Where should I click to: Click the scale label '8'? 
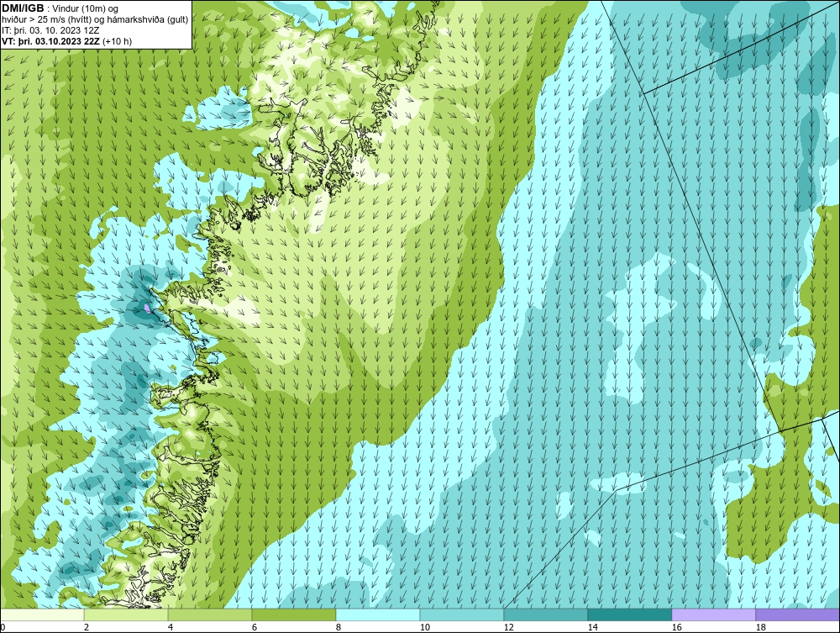pos(338,627)
